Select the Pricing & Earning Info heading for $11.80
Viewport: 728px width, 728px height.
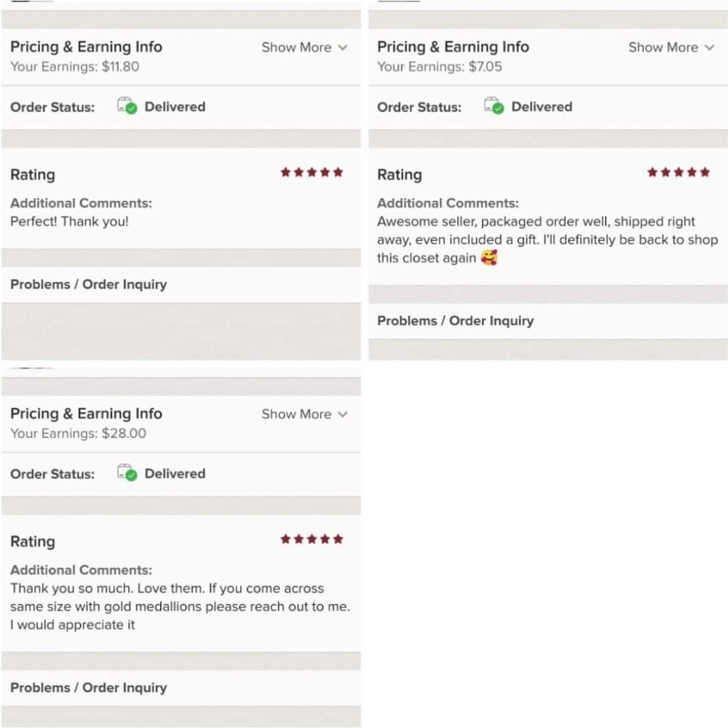[87, 47]
